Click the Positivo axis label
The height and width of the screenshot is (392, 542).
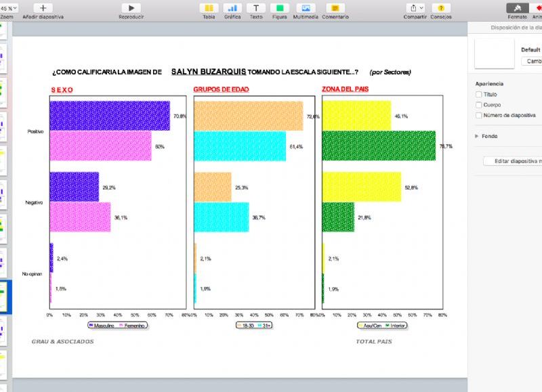(x=36, y=131)
